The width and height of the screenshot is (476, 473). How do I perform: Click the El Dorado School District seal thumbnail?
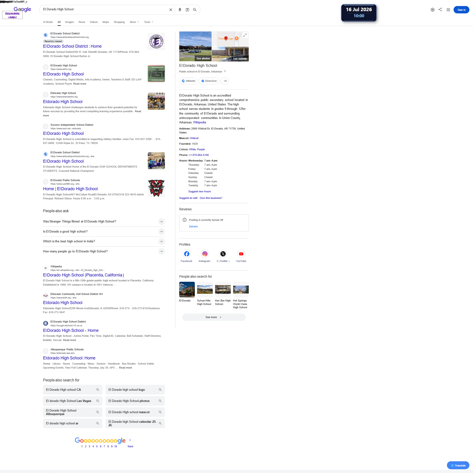pos(157,42)
